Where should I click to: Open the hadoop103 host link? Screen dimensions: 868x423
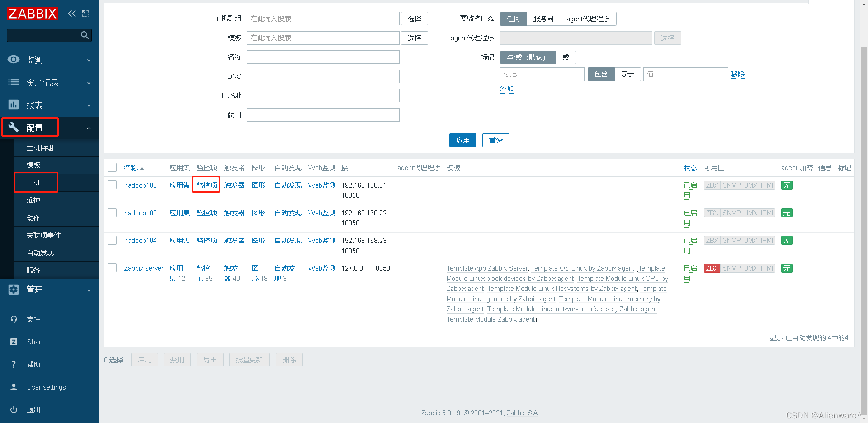click(x=141, y=213)
